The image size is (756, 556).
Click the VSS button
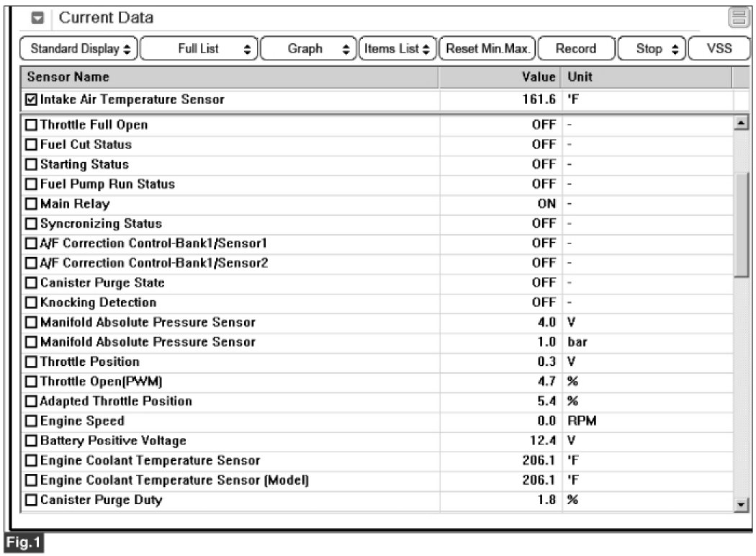tap(719, 49)
